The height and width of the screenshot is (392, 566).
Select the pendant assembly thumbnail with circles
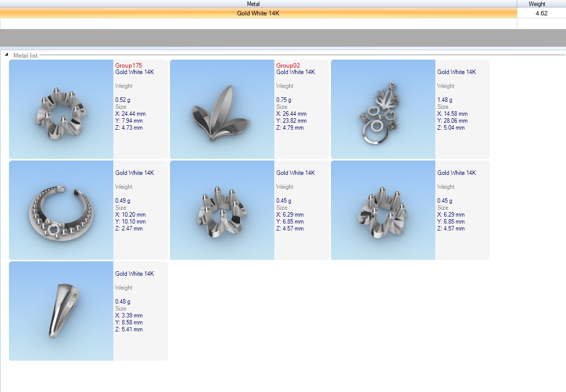(383, 109)
